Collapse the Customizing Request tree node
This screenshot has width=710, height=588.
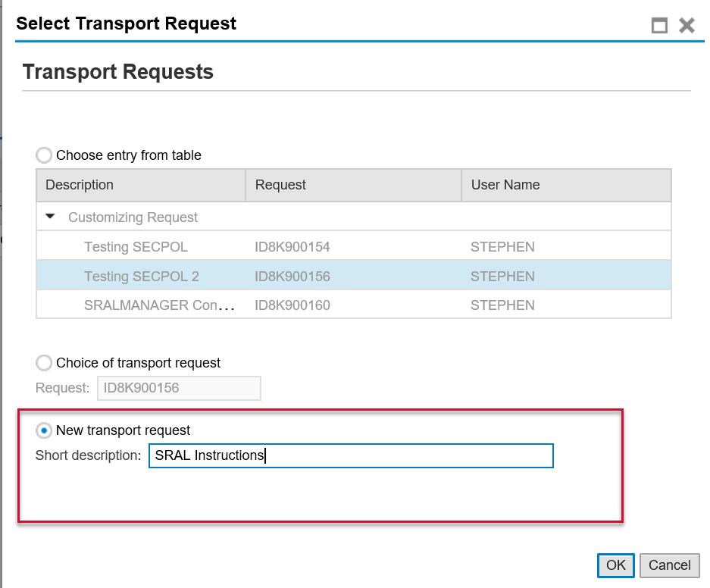coord(51,217)
